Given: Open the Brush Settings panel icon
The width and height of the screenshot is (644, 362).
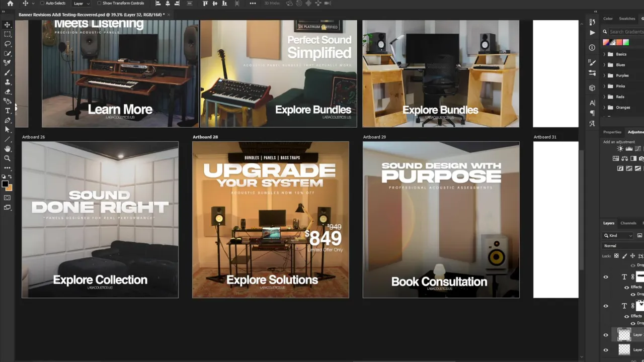Looking at the screenshot, I should tap(592, 62).
